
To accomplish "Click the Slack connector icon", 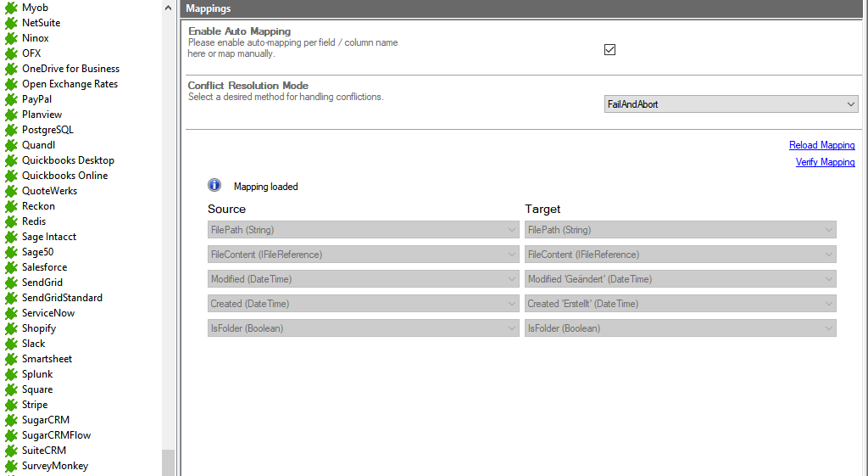I will pyautogui.click(x=10, y=344).
